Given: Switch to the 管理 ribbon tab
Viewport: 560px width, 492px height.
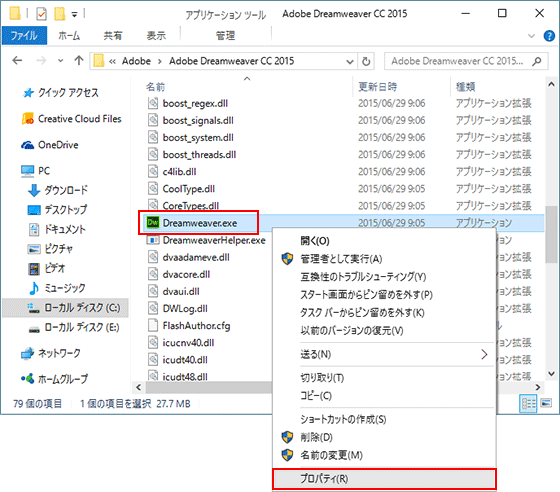Looking at the screenshot, I should tap(225, 36).
